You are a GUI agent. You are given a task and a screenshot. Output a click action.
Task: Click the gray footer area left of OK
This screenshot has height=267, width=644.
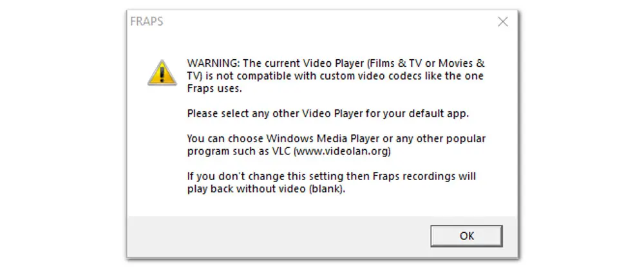[x=277, y=235]
